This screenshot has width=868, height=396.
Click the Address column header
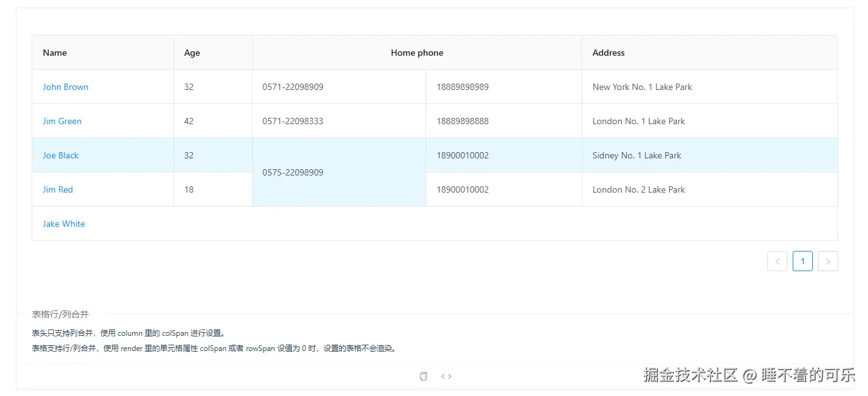coord(710,53)
